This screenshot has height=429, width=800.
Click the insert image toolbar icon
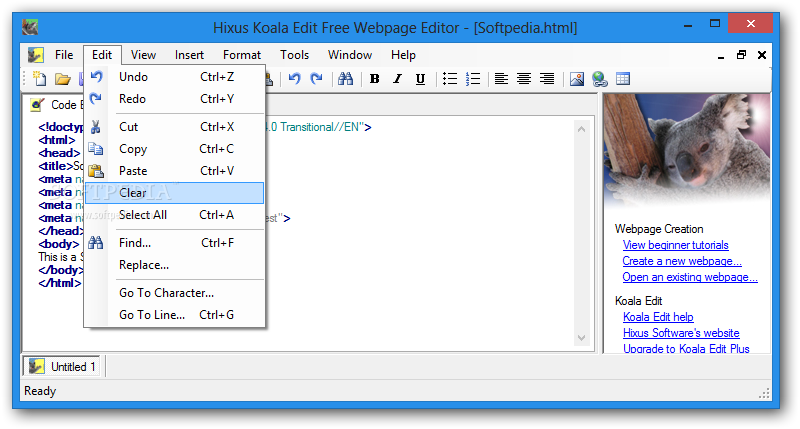pos(577,79)
